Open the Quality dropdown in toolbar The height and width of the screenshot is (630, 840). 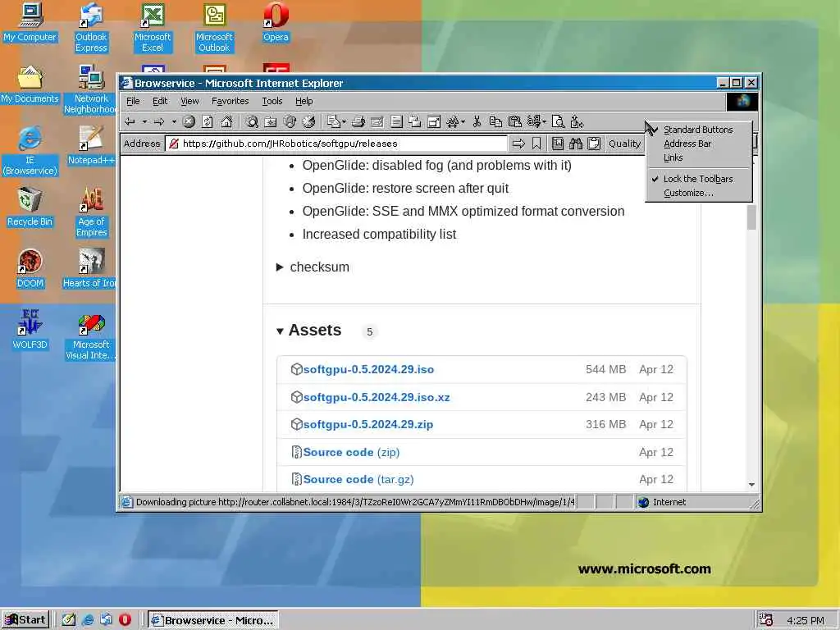coord(624,144)
